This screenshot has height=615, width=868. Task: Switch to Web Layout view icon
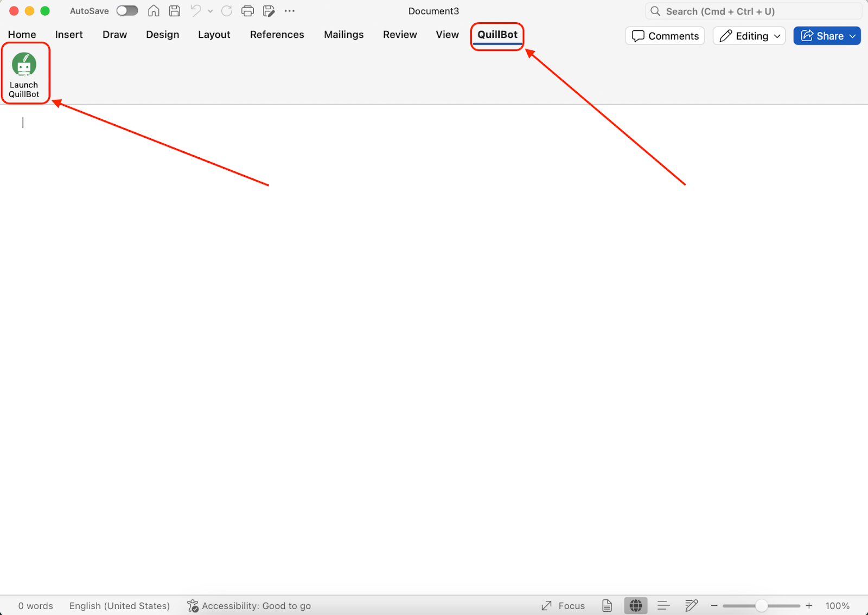(635, 606)
